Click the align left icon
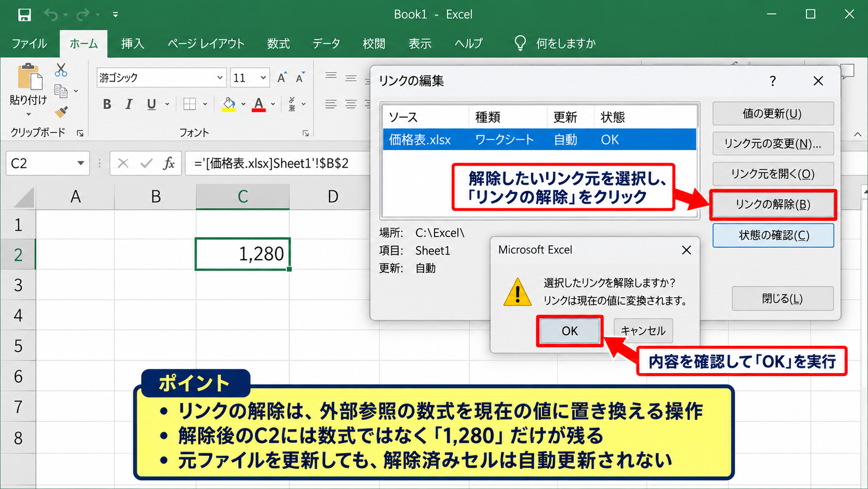The image size is (868, 489). pos(331,104)
